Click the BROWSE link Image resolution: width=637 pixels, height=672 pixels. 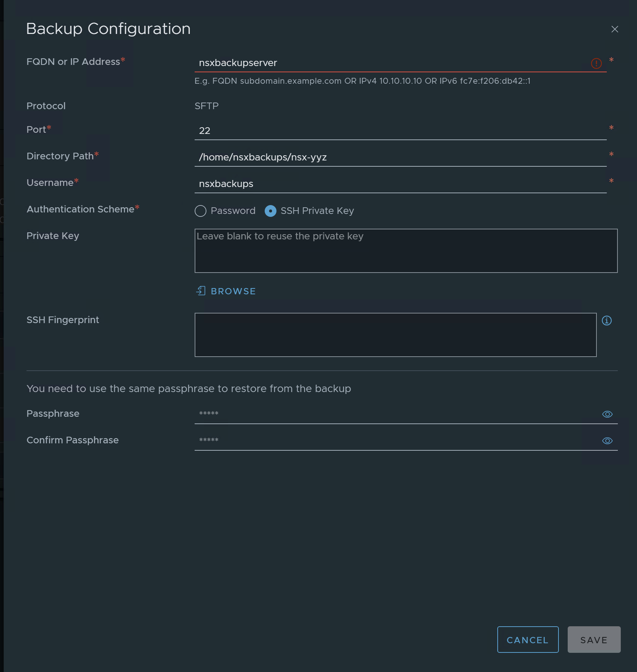click(x=233, y=291)
